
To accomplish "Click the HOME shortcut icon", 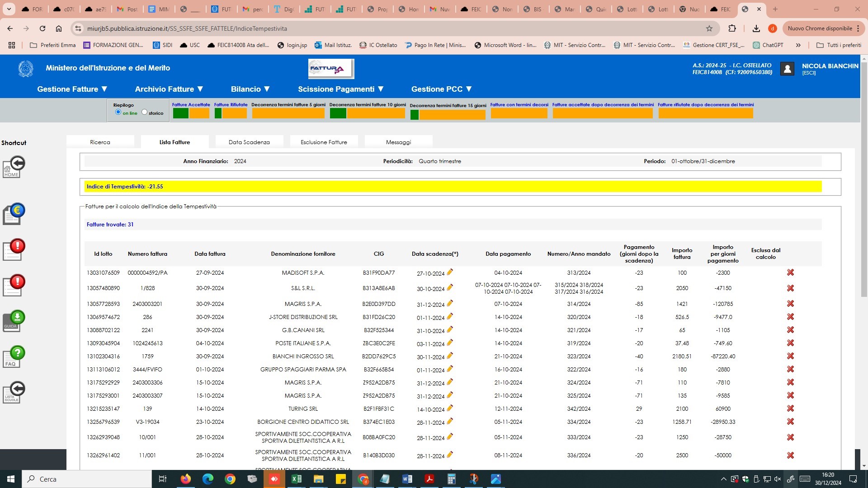I will [14, 167].
